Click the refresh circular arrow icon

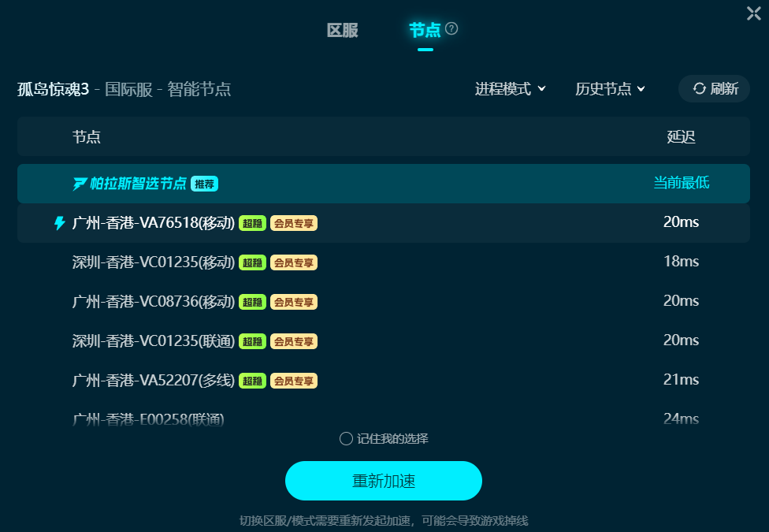point(700,89)
